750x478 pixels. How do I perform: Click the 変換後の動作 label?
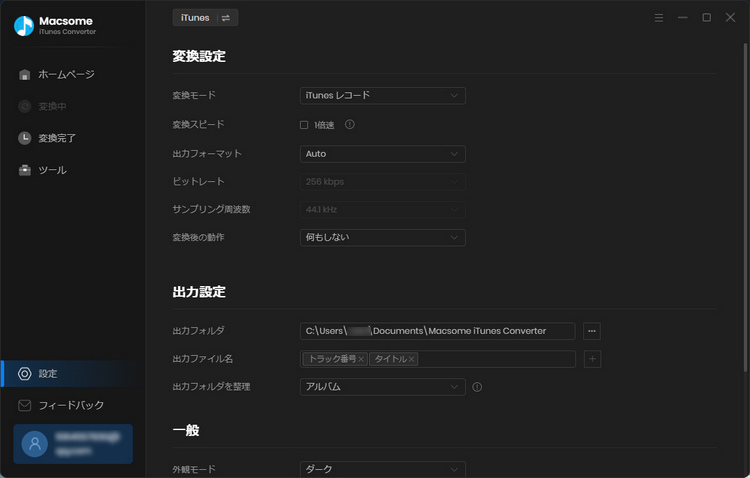pos(198,237)
